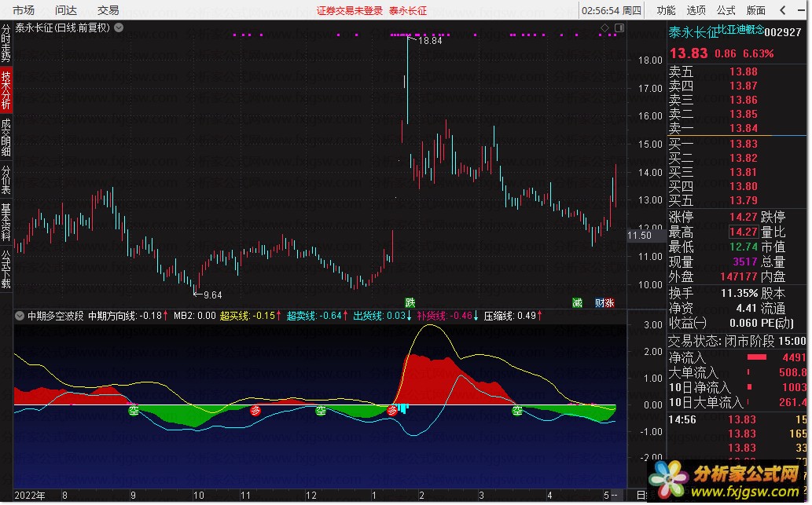Open the 选项 menu
This screenshot has width=812, height=505.
[696, 10]
